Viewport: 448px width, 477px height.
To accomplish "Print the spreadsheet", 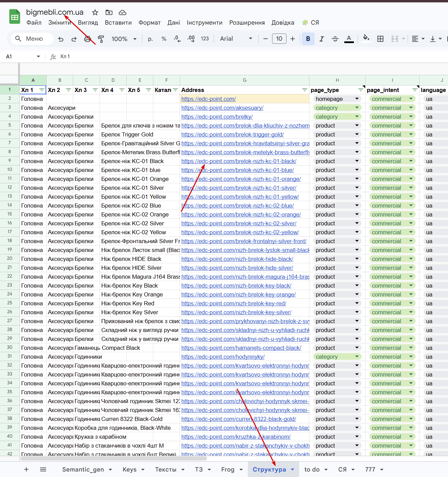I will [87, 39].
